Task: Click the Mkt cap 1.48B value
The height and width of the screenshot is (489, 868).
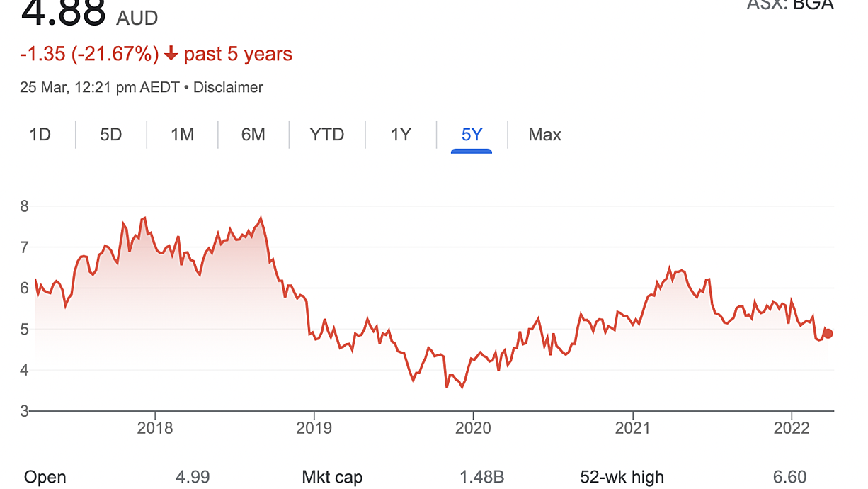Action: pos(481,478)
